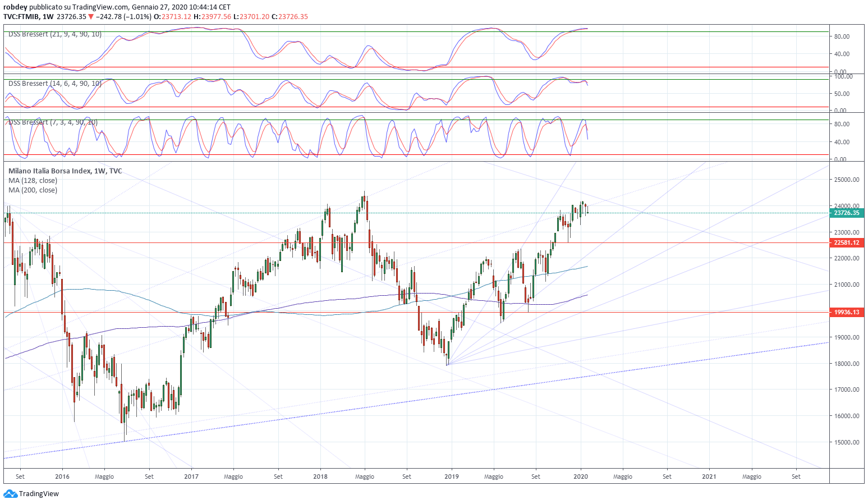Click the TVC:FTMIB ticker symbol
Image resolution: width=868 pixels, height=504 pixels.
(x=21, y=17)
